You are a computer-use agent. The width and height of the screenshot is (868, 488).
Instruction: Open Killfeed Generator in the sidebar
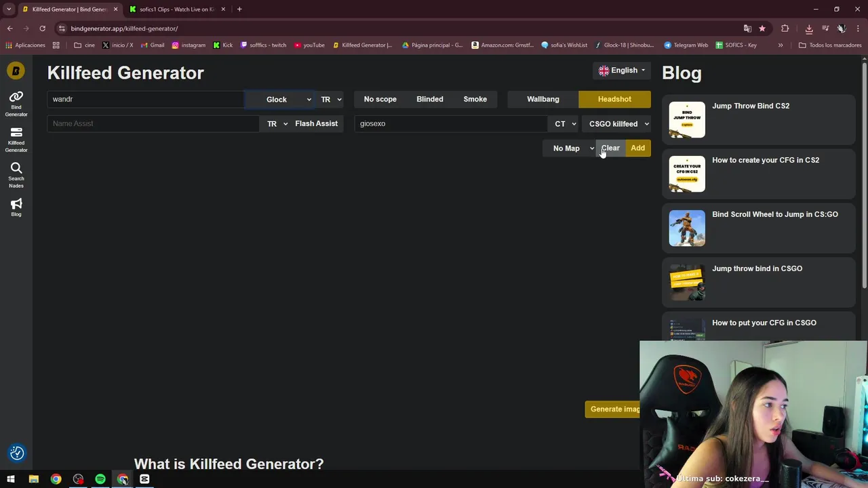[16, 140]
